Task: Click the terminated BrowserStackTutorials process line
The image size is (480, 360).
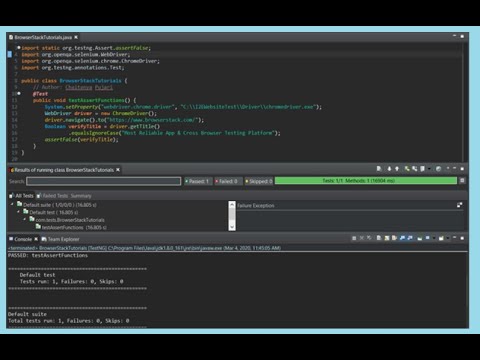Action: [x=144, y=248]
